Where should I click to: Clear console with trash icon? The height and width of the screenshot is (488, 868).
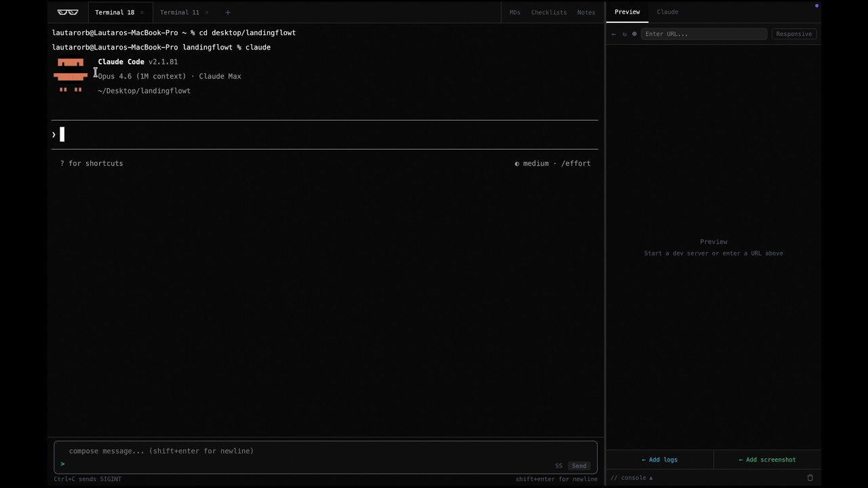pyautogui.click(x=810, y=478)
